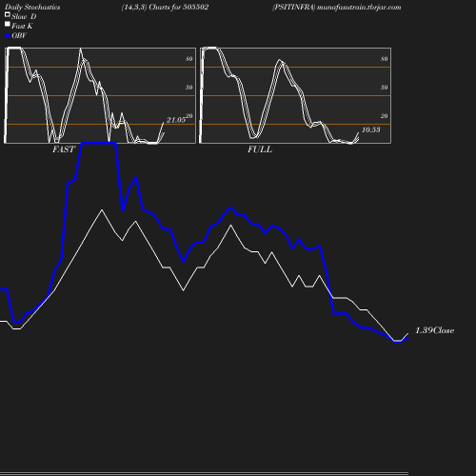Image resolution: width=476 pixels, height=476 pixels.
Task: Click the 20 level label in FULL chart
Action: [x=385, y=116]
